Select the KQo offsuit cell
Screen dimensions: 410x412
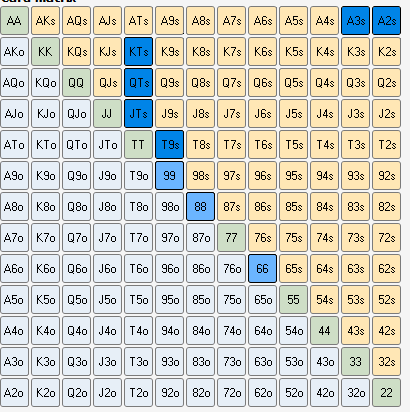click(45, 83)
